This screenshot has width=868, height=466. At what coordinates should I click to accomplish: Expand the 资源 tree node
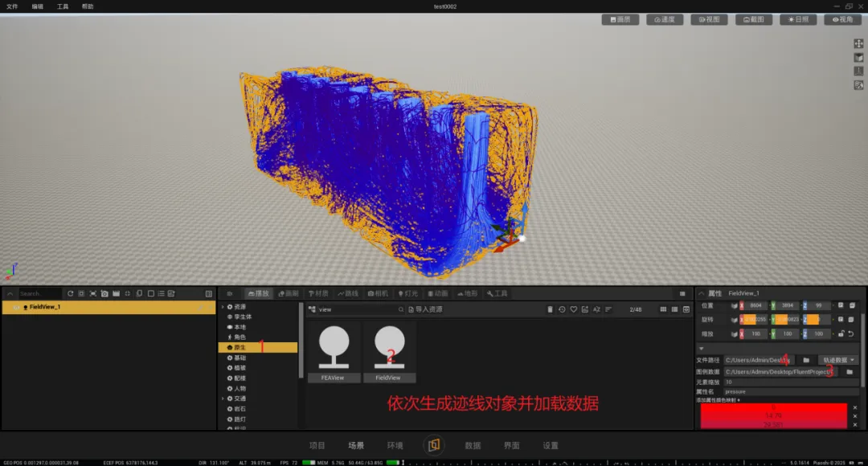223,307
